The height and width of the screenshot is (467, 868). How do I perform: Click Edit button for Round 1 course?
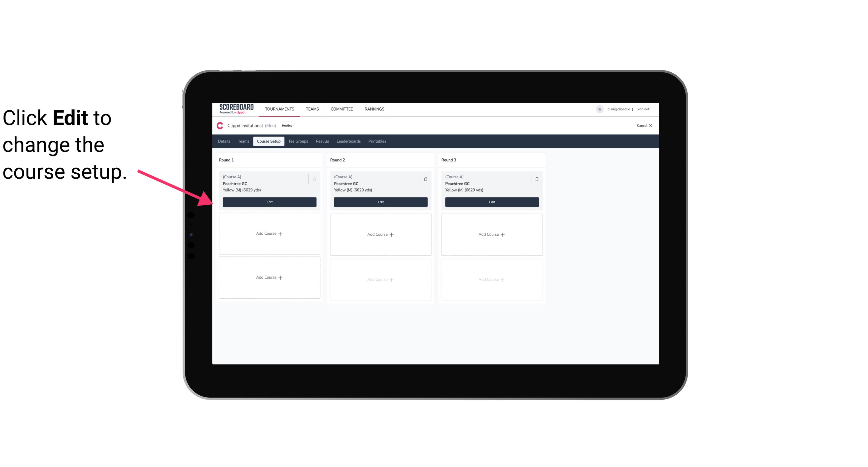coord(269,201)
